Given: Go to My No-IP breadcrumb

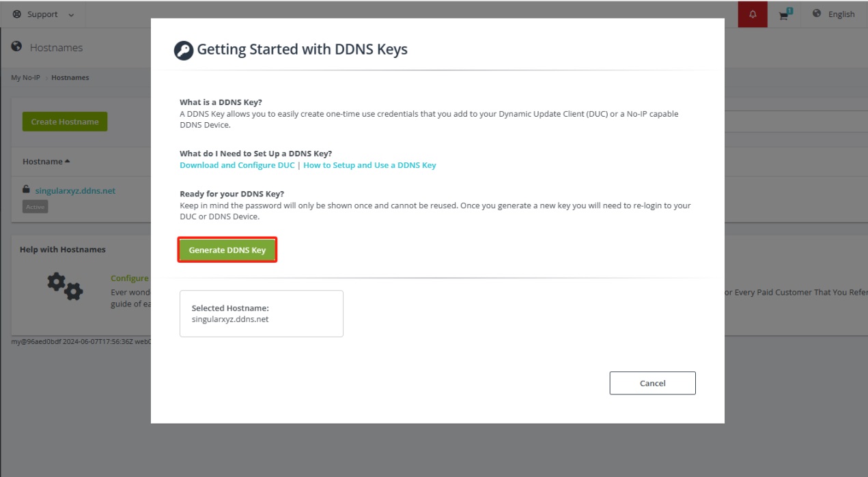Looking at the screenshot, I should (25, 78).
